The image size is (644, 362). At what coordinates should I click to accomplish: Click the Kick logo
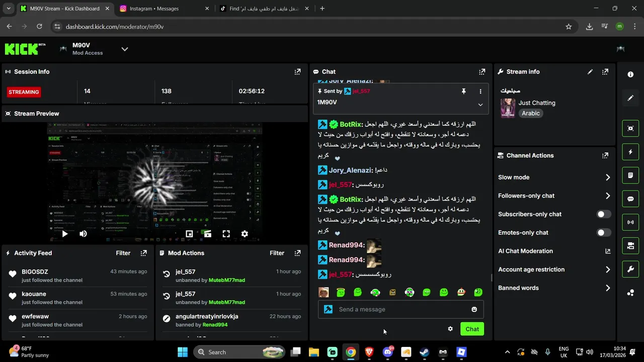click(x=25, y=49)
